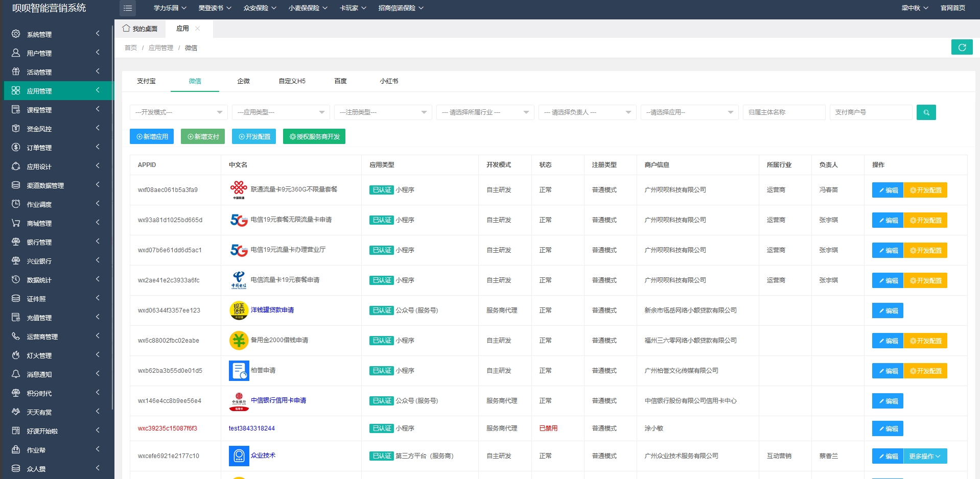This screenshot has width=980, height=479.
Task: Click the 运营商管理 phone icon
Action: pos(16,337)
